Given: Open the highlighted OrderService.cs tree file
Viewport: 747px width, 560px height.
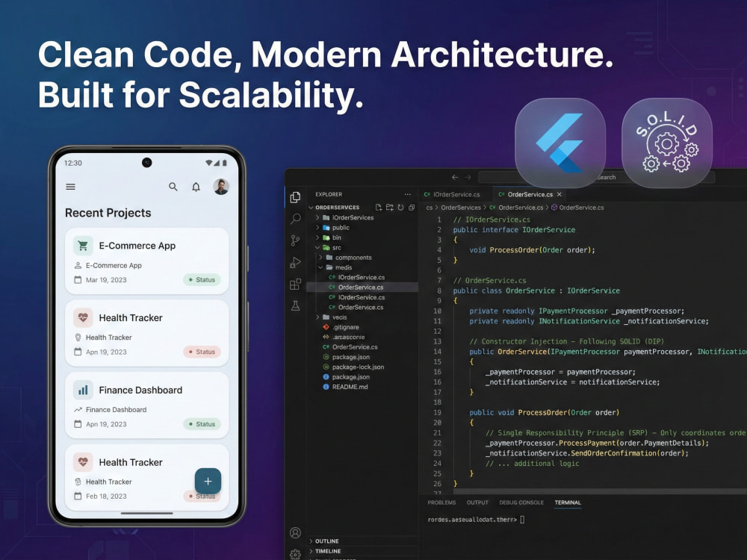Looking at the screenshot, I should tap(362, 287).
